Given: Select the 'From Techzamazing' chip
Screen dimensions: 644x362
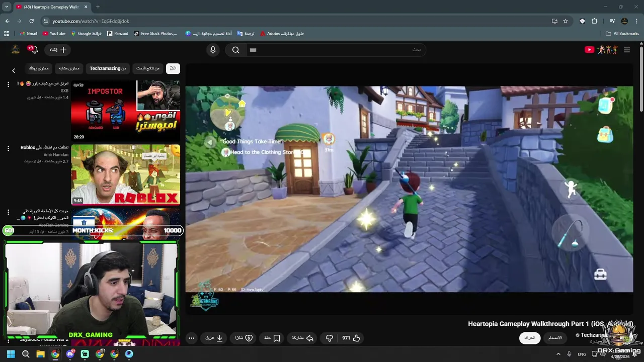Looking at the screenshot, I should pyautogui.click(x=108, y=68).
